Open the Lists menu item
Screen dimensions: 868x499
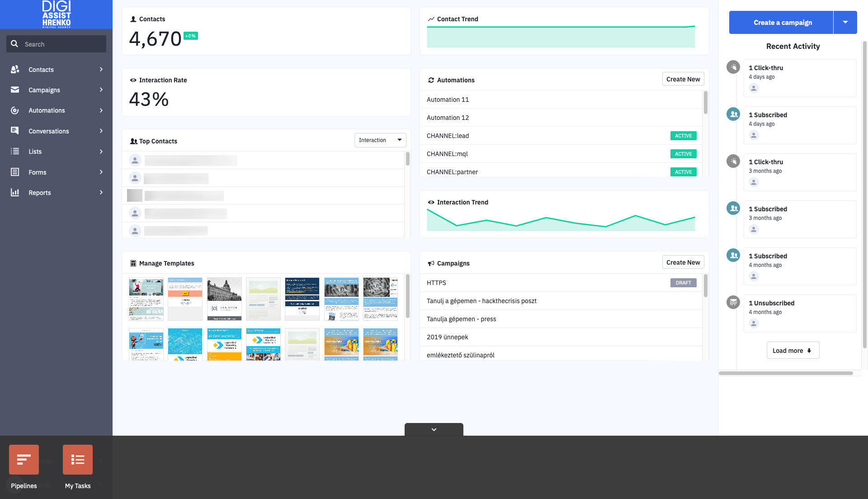pyautogui.click(x=35, y=152)
